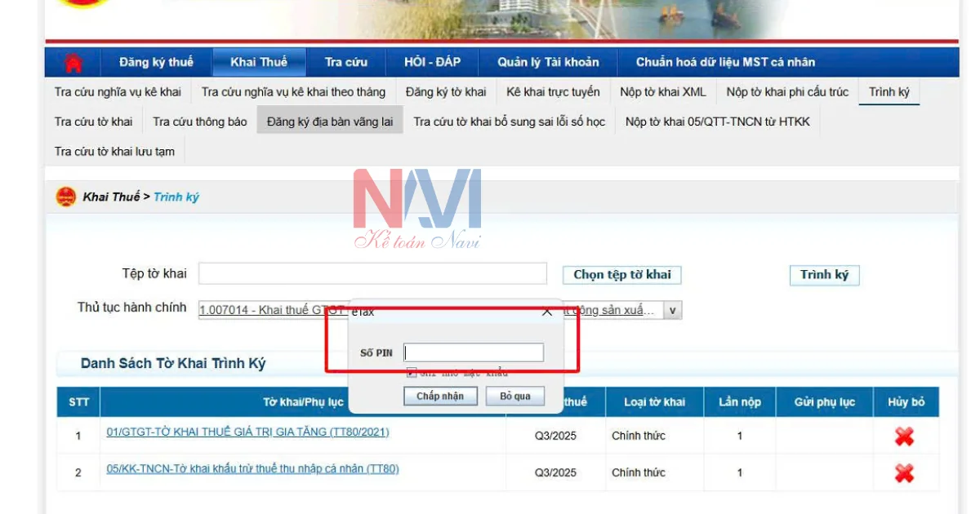
Task: Click Chọn tệp tờ khai button
Action: point(621,275)
